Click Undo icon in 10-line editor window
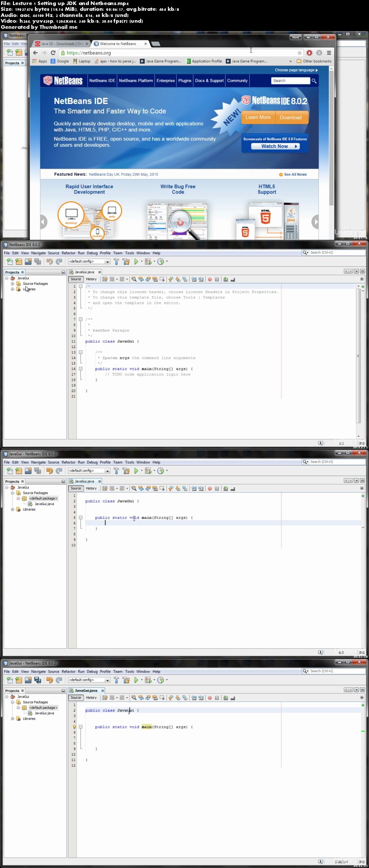 click(x=49, y=471)
